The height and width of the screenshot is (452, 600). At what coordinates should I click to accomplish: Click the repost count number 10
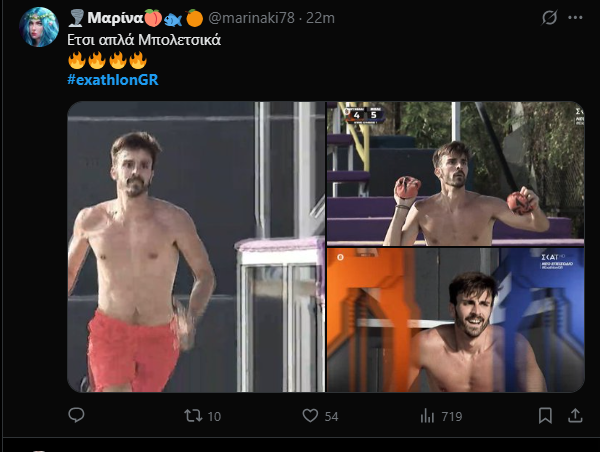tap(214, 415)
